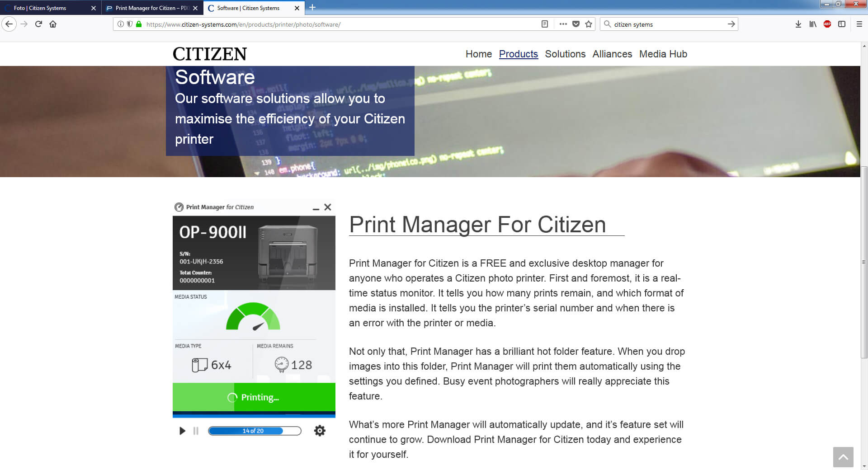Viewport: 868px width, 470px height.
Task: Open page actions three-dot menu
Action: point(563,24)
